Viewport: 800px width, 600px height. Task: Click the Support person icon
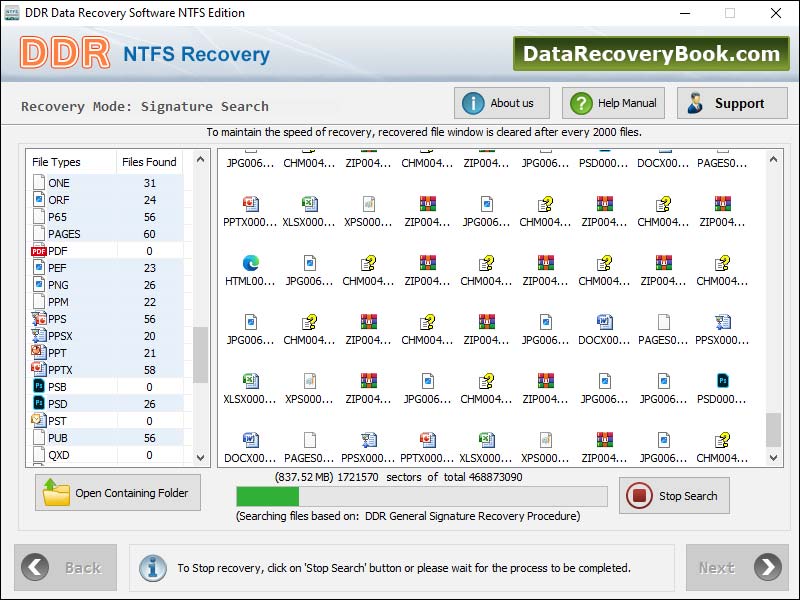click(x=697, y=102)
